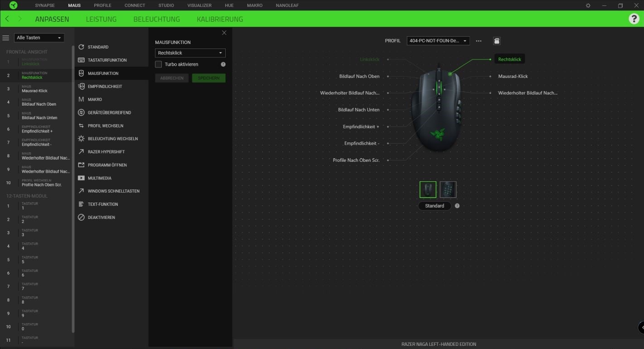Open the Mausfunktion Rechtsklick dropdown
The width and height of the screenshot is (644, 349).
[190, 53]
